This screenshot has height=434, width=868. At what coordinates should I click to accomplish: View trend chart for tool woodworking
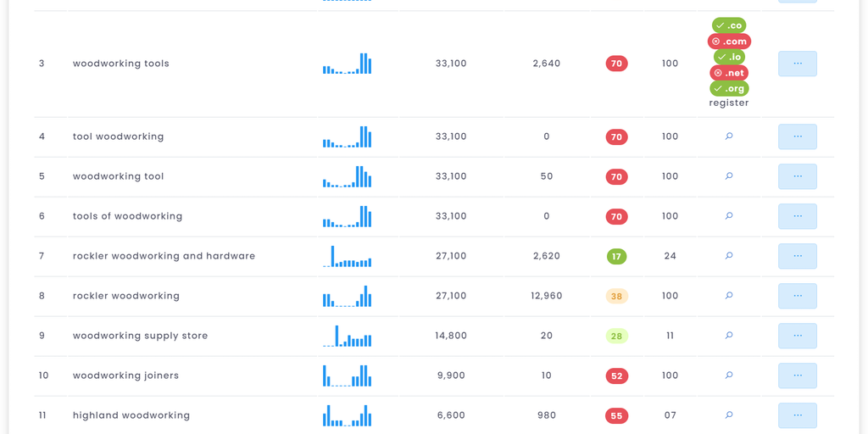[x=347, y=136]
